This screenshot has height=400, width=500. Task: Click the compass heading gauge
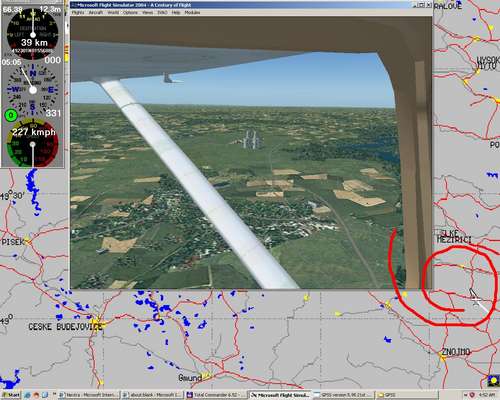[x=33, y=89]
